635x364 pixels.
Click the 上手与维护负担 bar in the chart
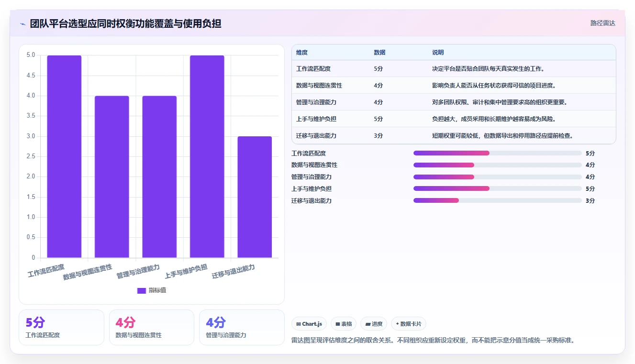tap(207, 156)
